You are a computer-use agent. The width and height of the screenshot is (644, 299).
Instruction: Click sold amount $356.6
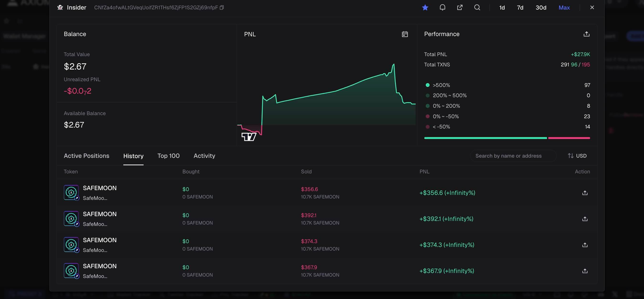309,189
